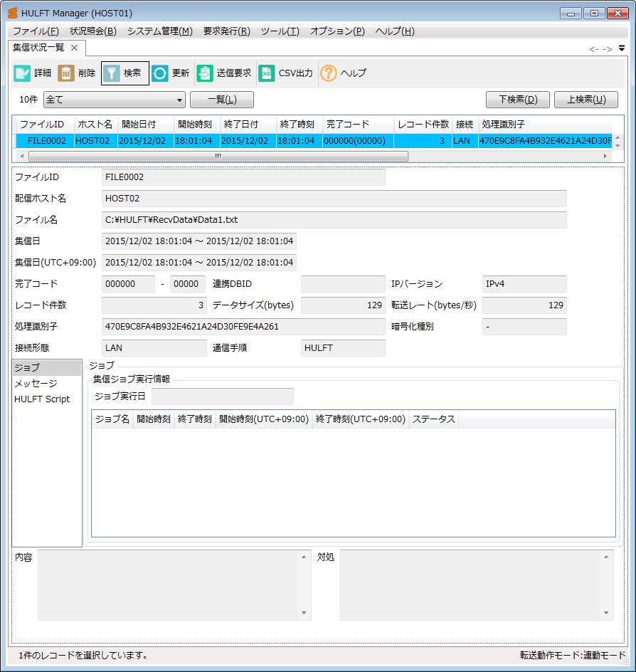
Task: Open the tab list dropdown arrow
Action: pyautogui.click(x=622, y=48)
